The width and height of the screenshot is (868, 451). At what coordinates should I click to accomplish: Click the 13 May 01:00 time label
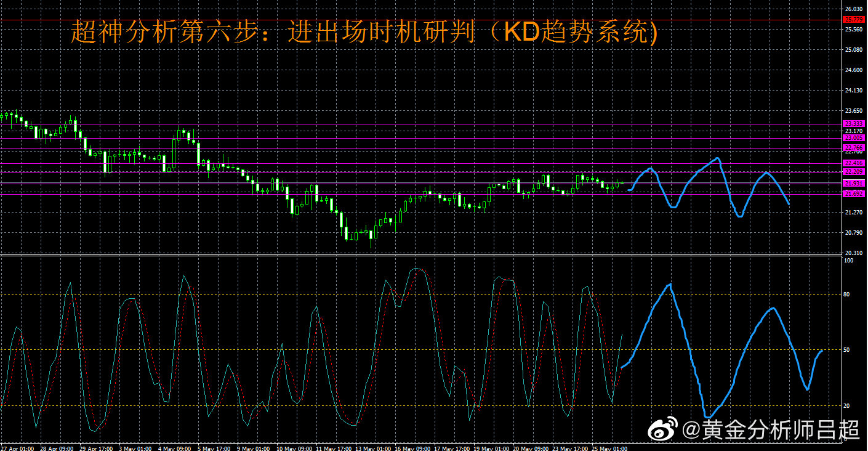372,448
